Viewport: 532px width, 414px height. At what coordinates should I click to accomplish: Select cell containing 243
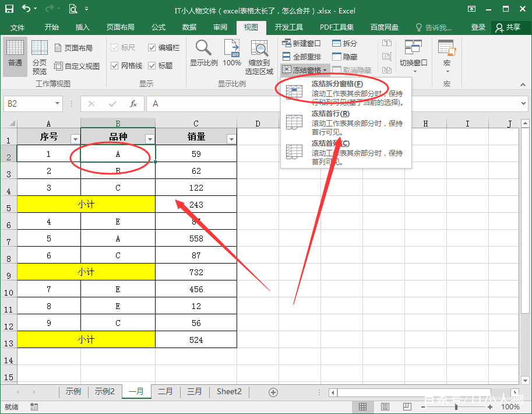point(196,205)
